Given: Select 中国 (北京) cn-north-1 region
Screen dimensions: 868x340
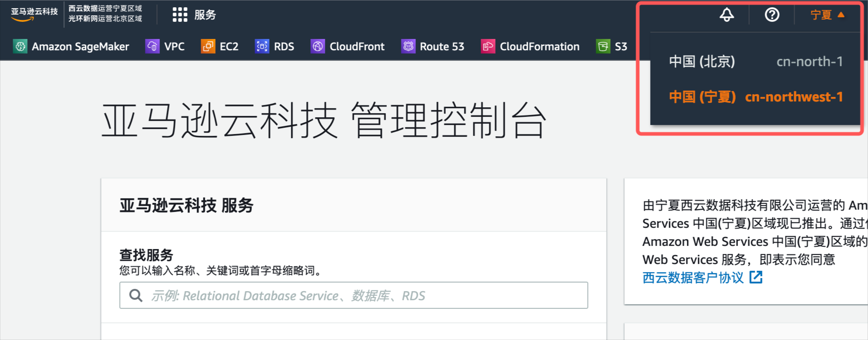Looking at the screenshot, I should tap(756, 61).
